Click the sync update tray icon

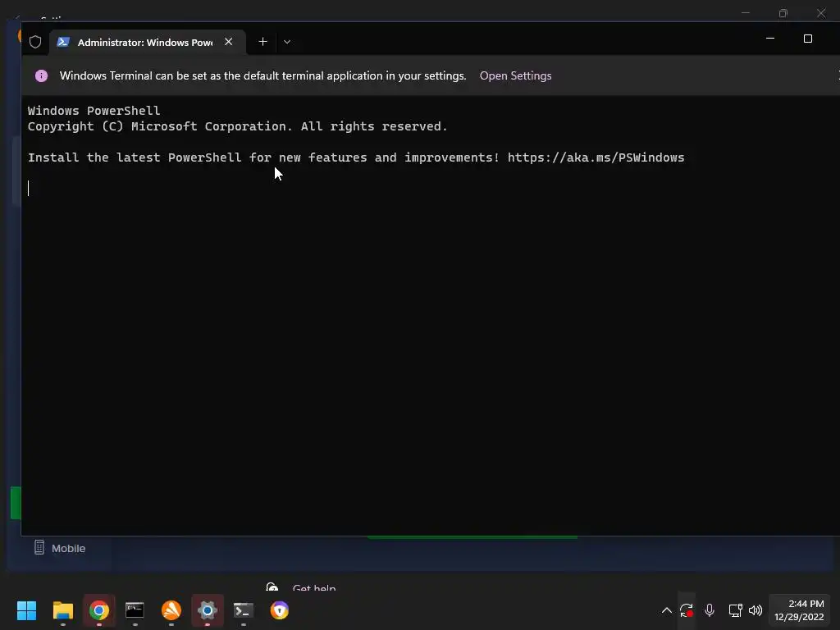[687, 610]
